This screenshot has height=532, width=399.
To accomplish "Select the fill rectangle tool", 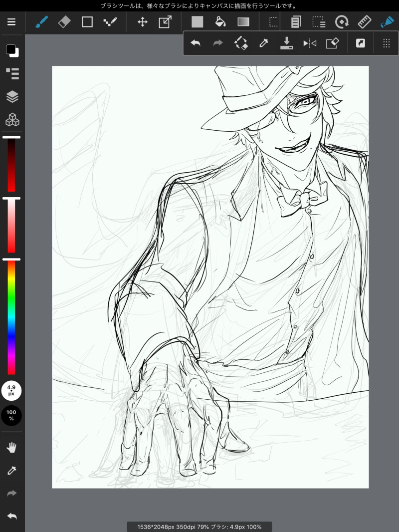I will [x=198, y=22].
